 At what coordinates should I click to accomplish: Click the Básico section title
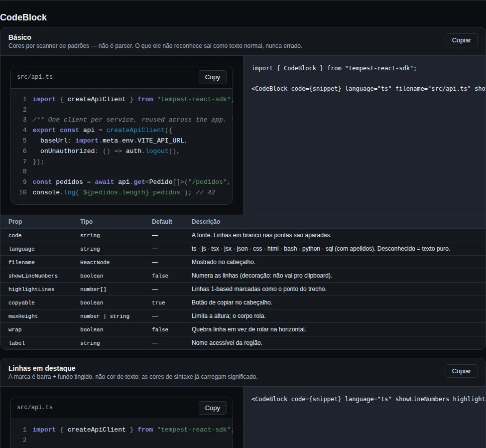[x=20, y=37]
